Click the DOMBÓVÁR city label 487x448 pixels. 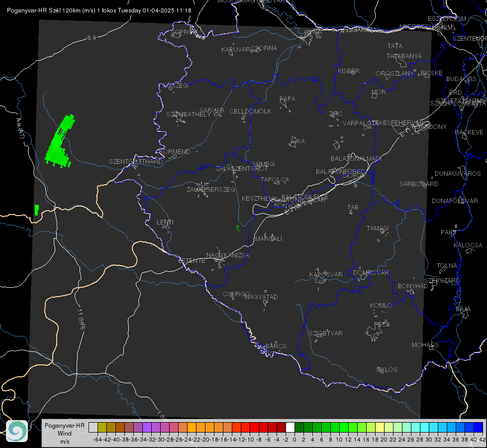(x=371, y=273)
